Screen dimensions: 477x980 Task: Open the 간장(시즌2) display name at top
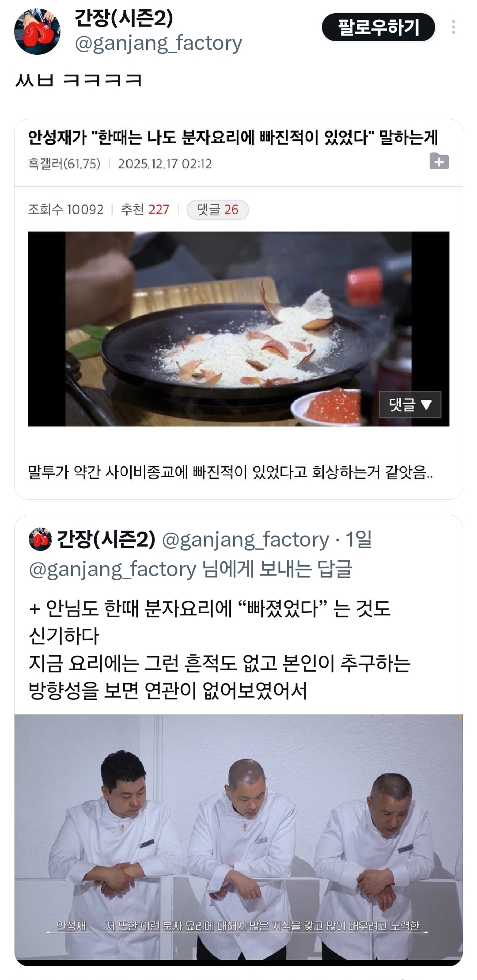click(124, 18)
